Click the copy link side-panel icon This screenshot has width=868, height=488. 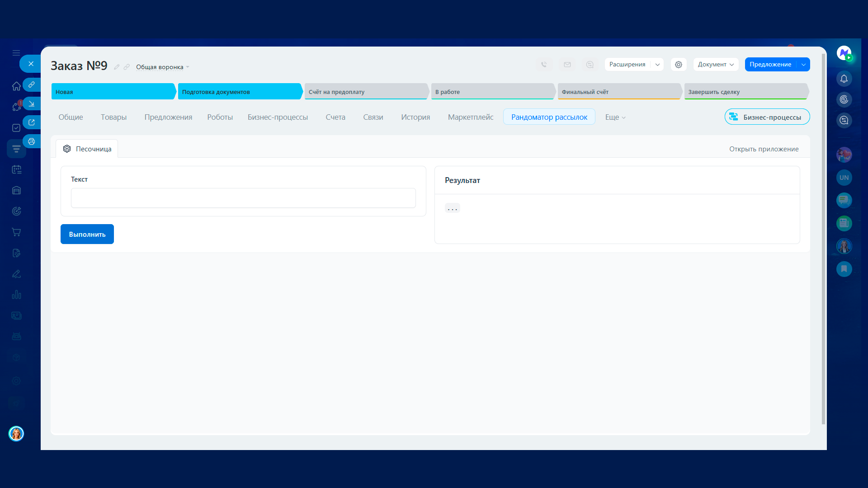(x=32, y=84)
